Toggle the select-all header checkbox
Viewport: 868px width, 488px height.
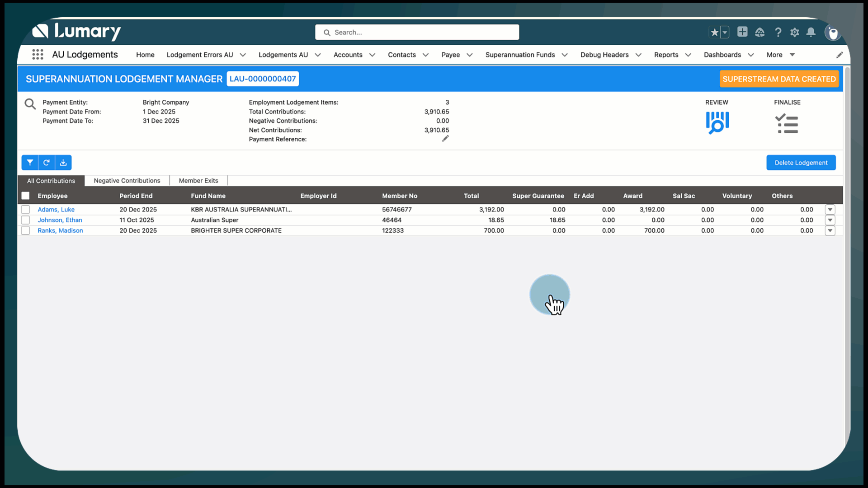[26, 196]
